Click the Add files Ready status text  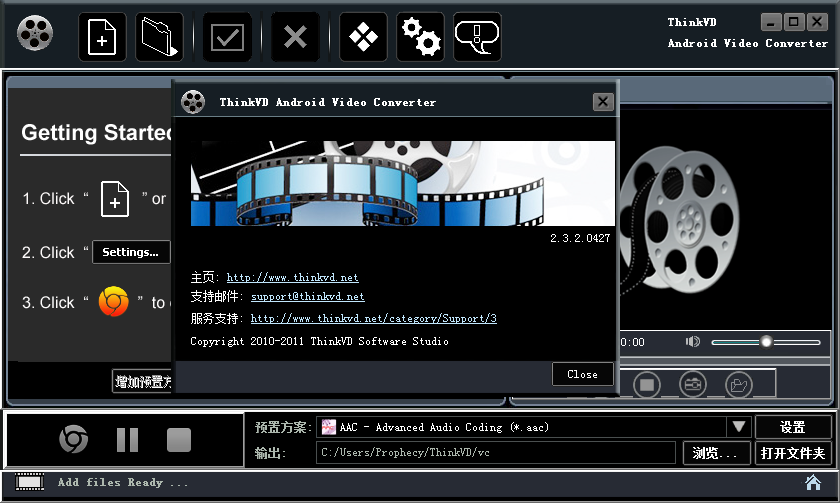(123, 482)
